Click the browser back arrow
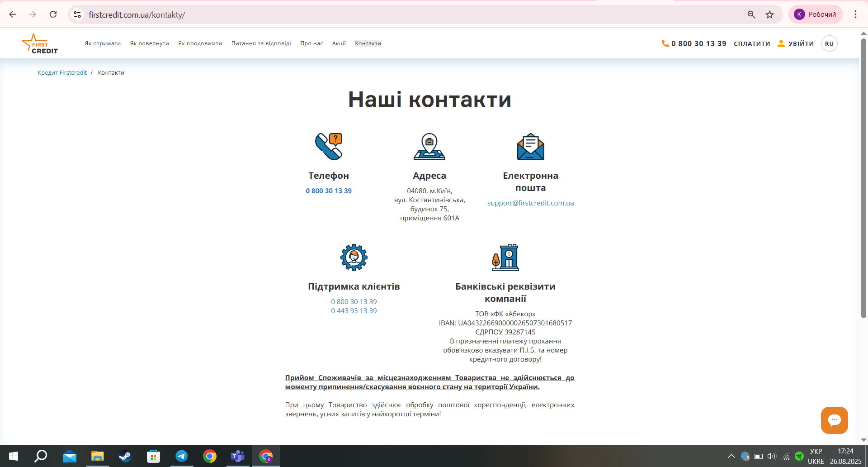Screen dimensions: 868x467 13,14
